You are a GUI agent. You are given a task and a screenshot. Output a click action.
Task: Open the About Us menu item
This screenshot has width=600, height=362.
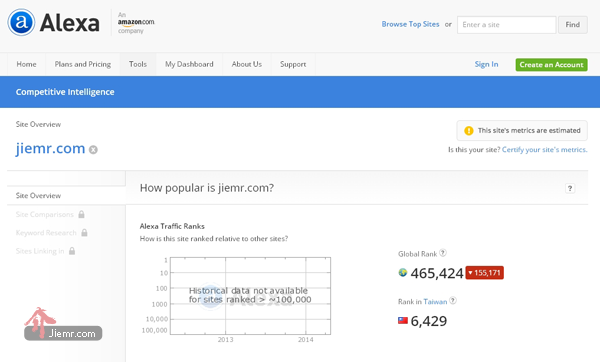pyautogui.click(x=246, y=64)
